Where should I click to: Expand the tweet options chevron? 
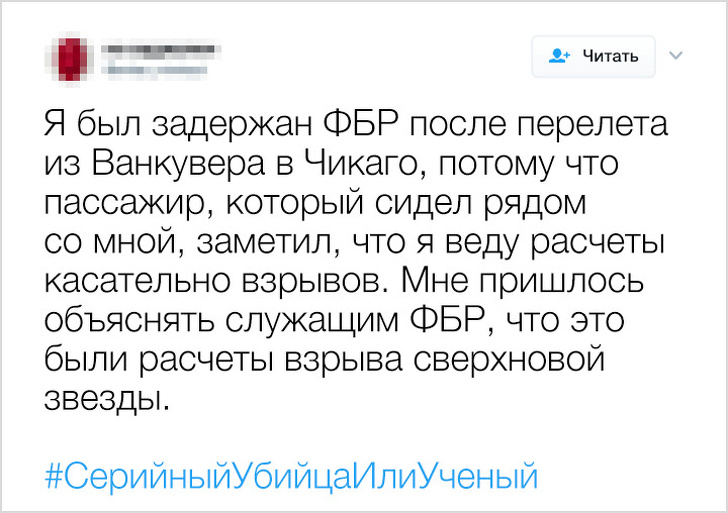(x=676, y=55)
